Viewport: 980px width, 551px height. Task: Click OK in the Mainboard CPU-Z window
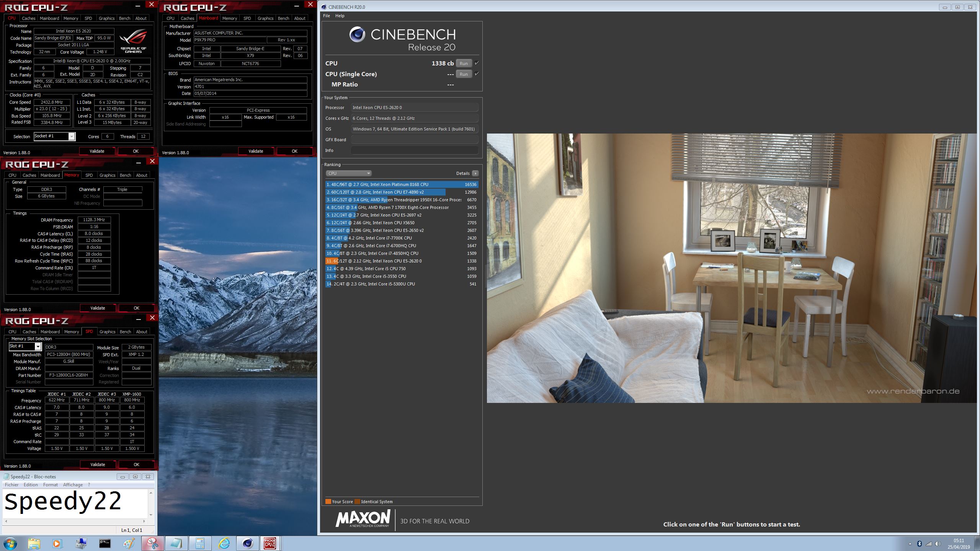click(294, 151)
